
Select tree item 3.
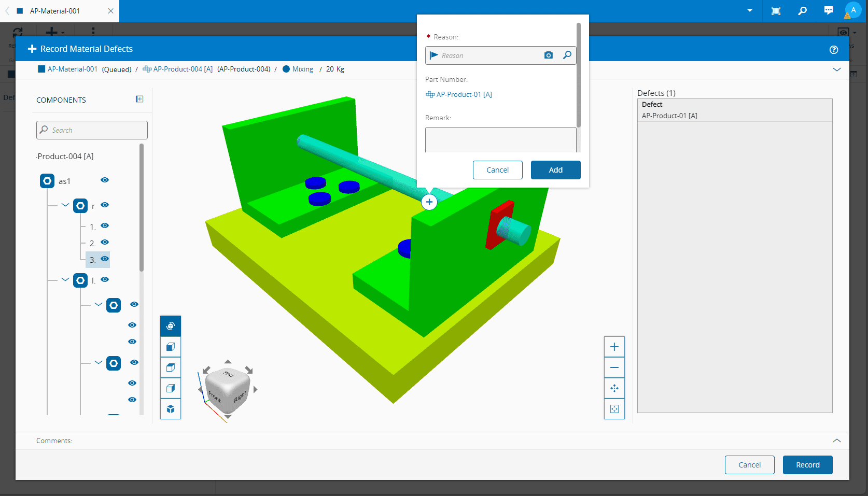(x=93, y=260)
